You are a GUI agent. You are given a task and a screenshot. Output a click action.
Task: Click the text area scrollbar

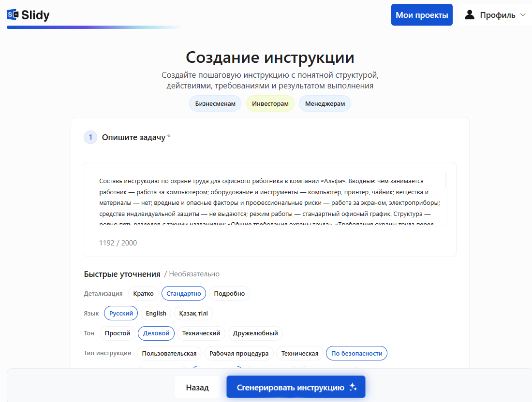click(x=445, y=180)
